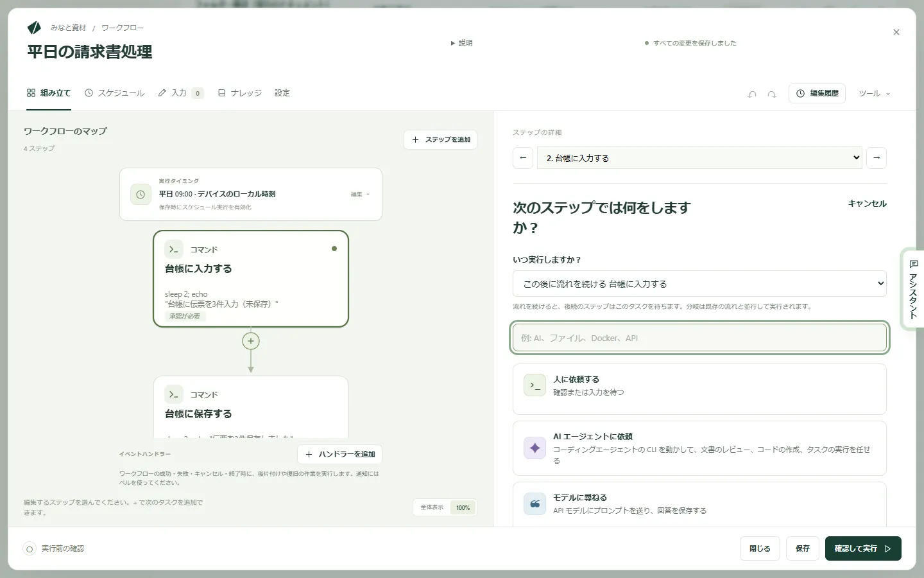Click 全体表示 zoom fit button
This screenshot has height=578, width=924.
pyautogui.click(x=432, y=507)
